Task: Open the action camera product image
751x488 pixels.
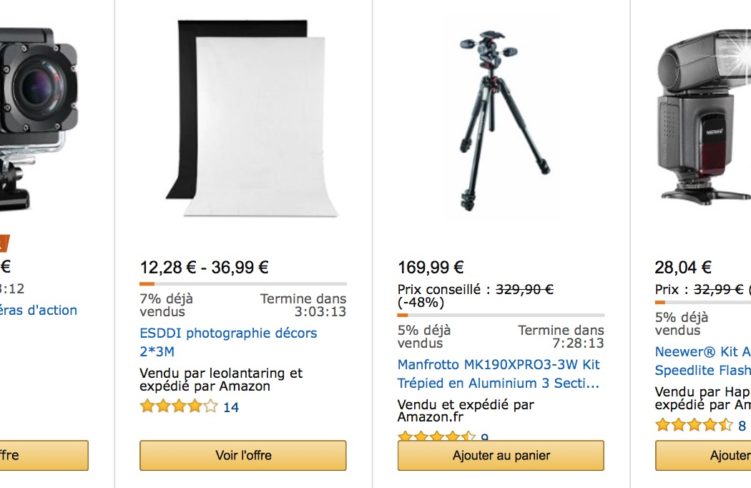Action: pyautogui.click(x=38, y=120)
